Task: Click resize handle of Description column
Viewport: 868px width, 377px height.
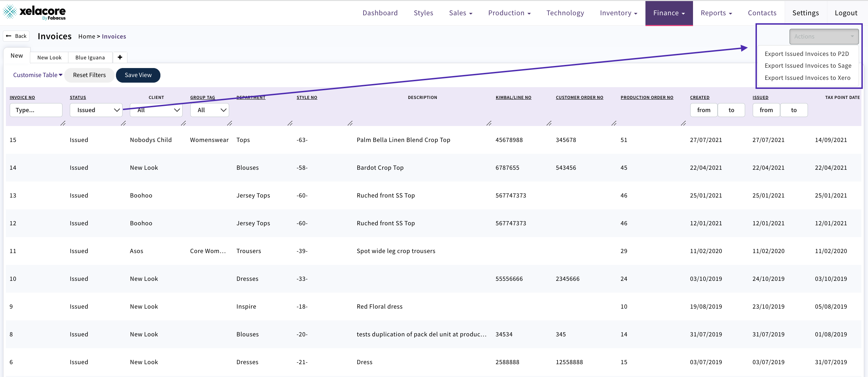Action: (x=489, y=123)
